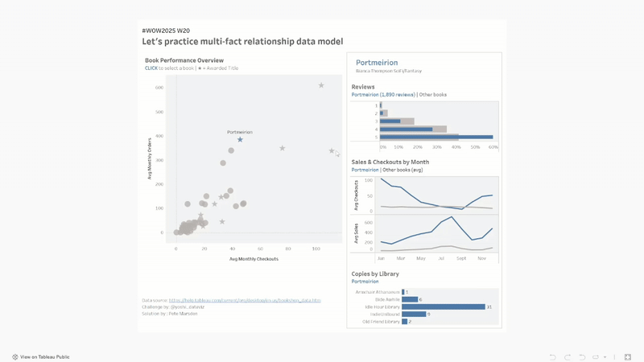This screenshot has height=362, width=644.
Task: Click the Book Performance Overview title
Action: pos(184,60)
